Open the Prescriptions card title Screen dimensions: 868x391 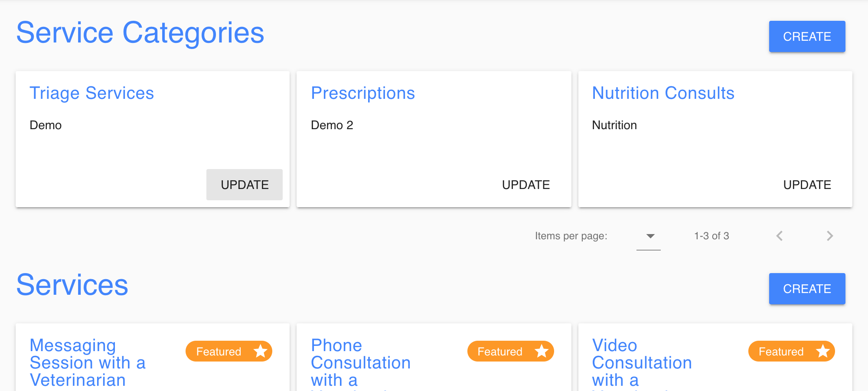363,93
